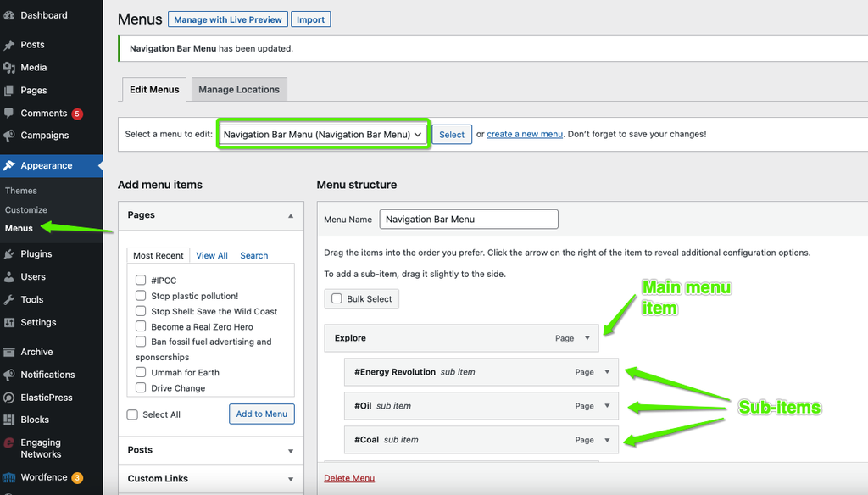Click the red Comments count badge
The height and width of the screenshot is (495, 868).
(77, 114)
